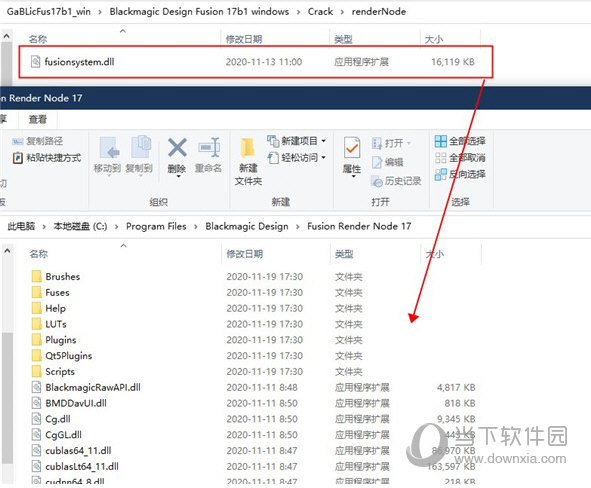Go to Program Files breadcrumb

coord(156,226)
